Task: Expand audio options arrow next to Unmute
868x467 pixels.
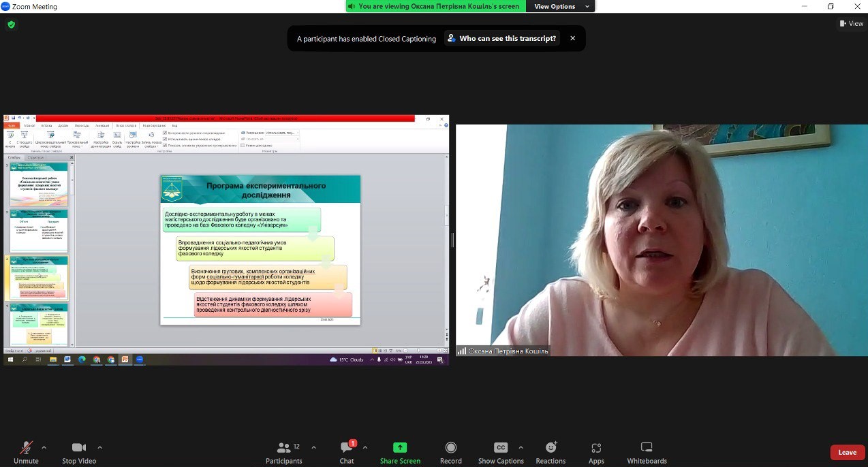Action: [x=44, y=447]
